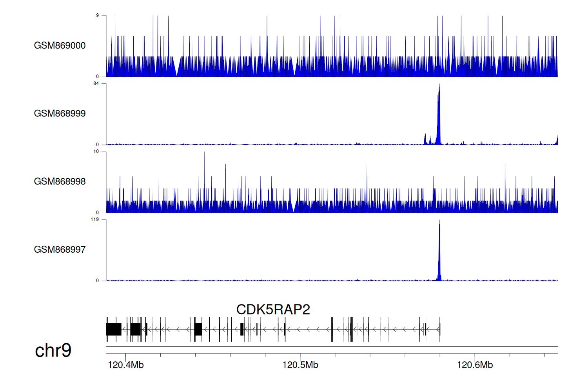Click the y-axis maximum value 119

pyautogui.click(x=95, y=219)
